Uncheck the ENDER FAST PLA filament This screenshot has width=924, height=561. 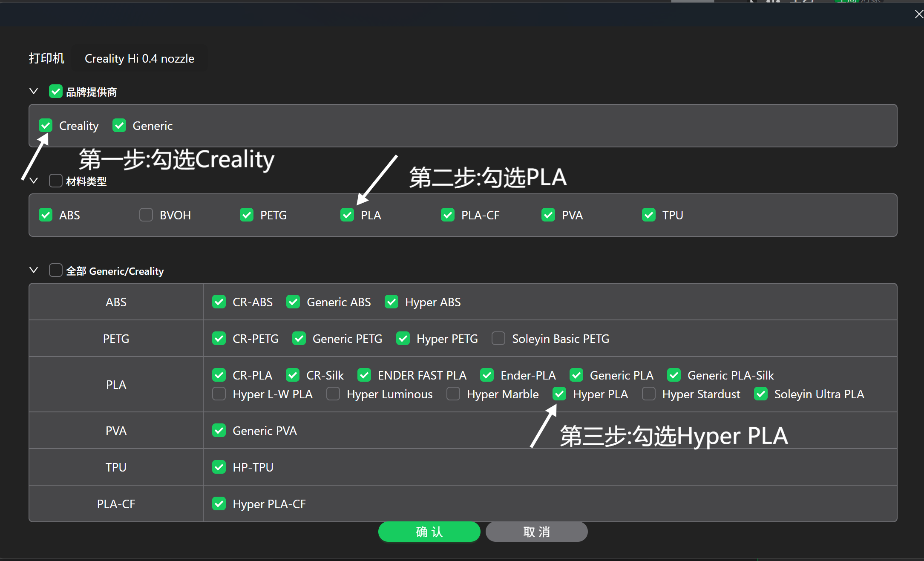(x=364, y=375)
